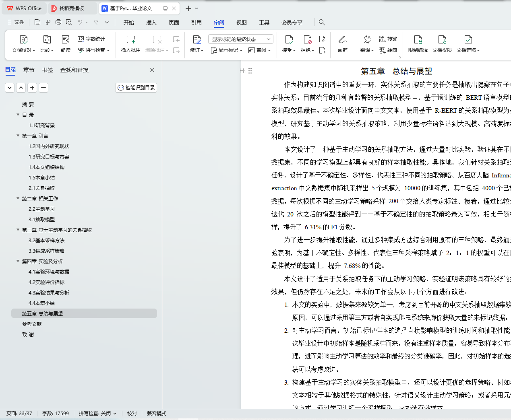Convert text with 转简
511x420 pixels.
(x=388, y=50)
